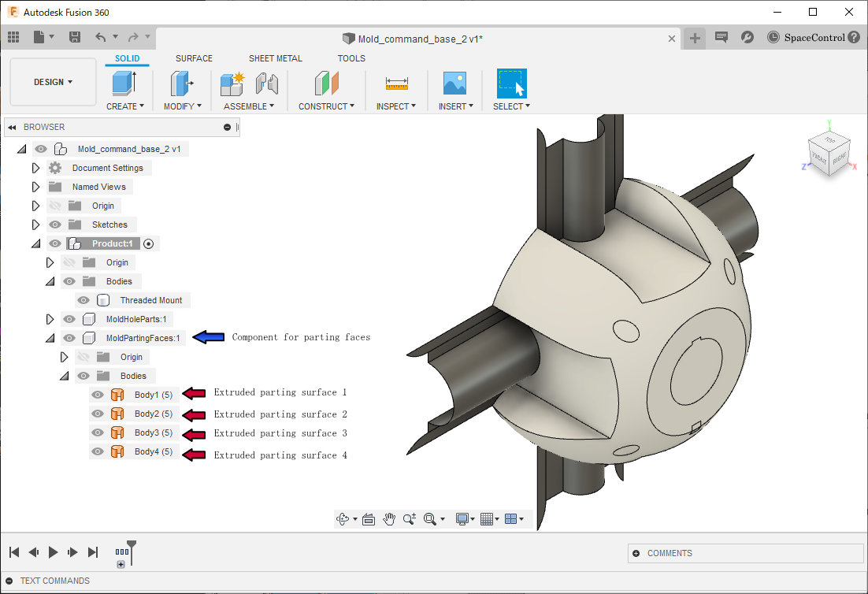Switch to the SHEET METAL tab
The image size is (868, 594).
coord(275,58)
